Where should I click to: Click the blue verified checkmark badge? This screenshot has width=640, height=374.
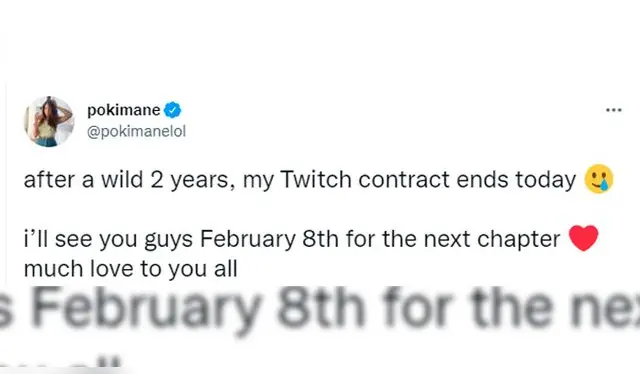coord(173,110)
